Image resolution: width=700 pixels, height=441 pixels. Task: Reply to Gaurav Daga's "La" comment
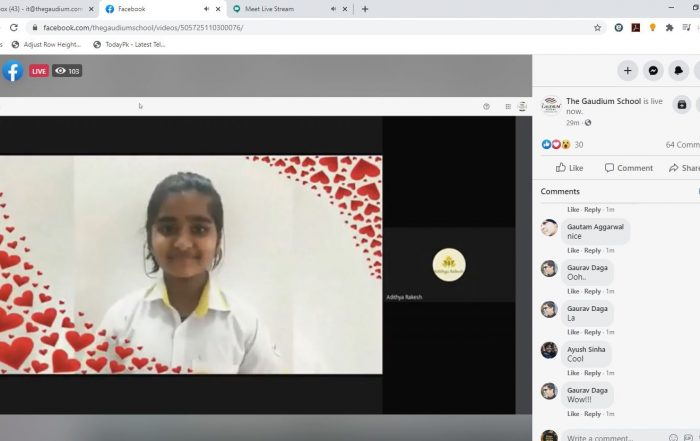coord(592,332)
